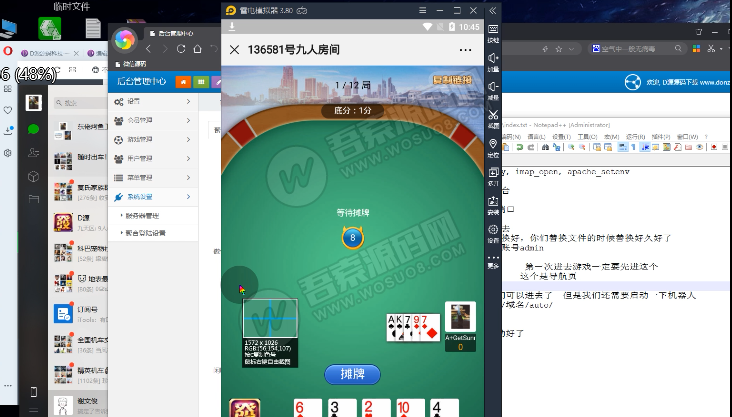Open LDPlayer gear settings in sidebar

[x=493, y=229]
